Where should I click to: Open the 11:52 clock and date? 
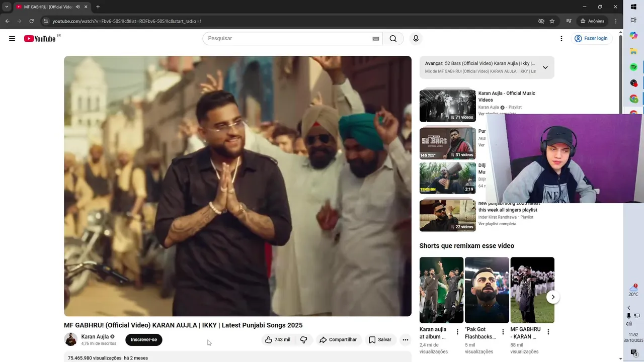click(633, 337)
